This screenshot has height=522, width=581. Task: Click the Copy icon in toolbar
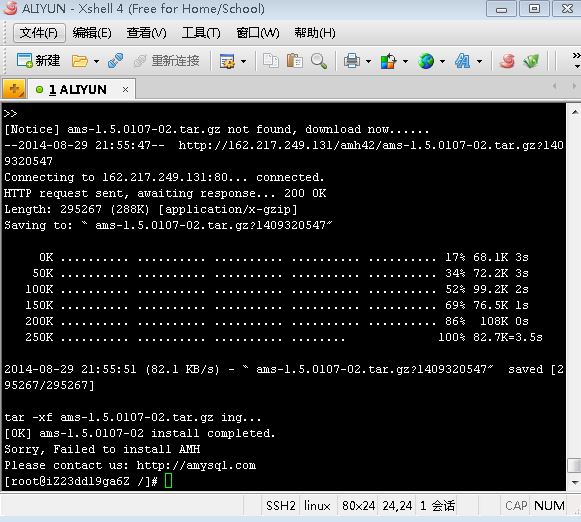click(x=271, y=60)
